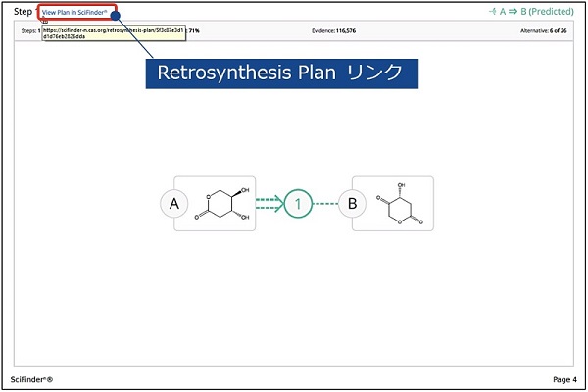
Task: Select compound B circle label
Action: coord(352,204)
